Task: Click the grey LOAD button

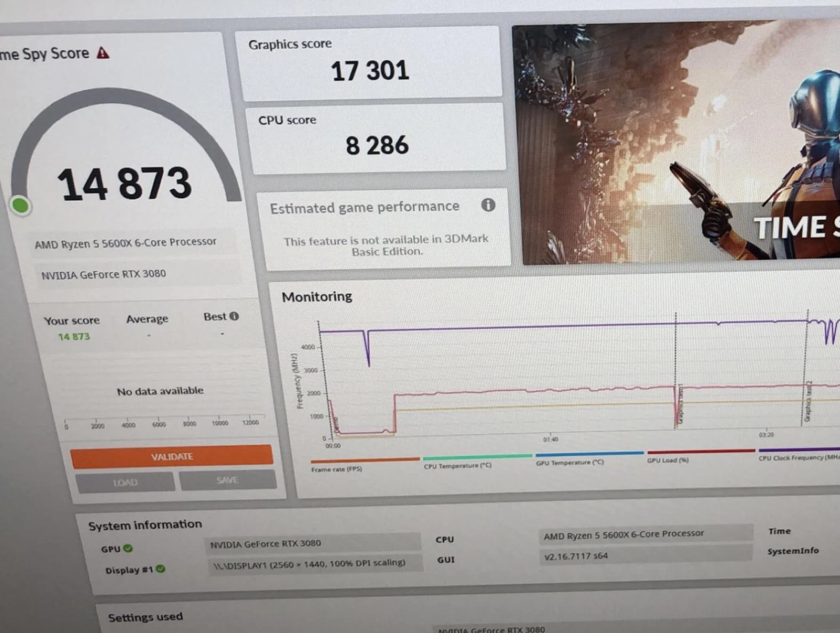Action: [x=125, y=482]
